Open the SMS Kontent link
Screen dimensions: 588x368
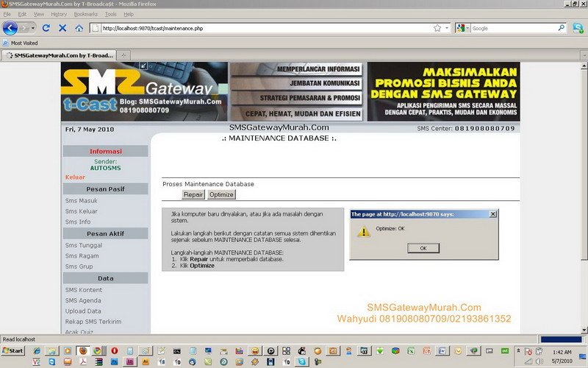click(x=83, y=290)
